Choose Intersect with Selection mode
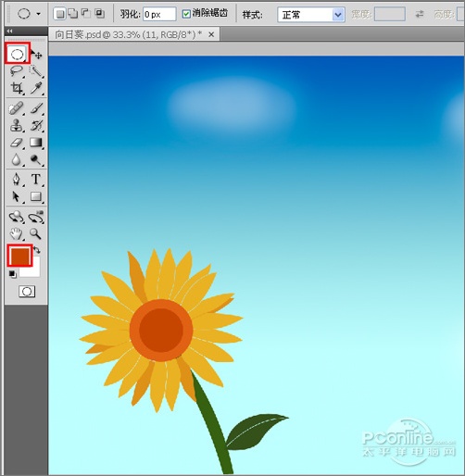This screenshot has width=465, height=476. pyautogui.click(x=99, y=14)
